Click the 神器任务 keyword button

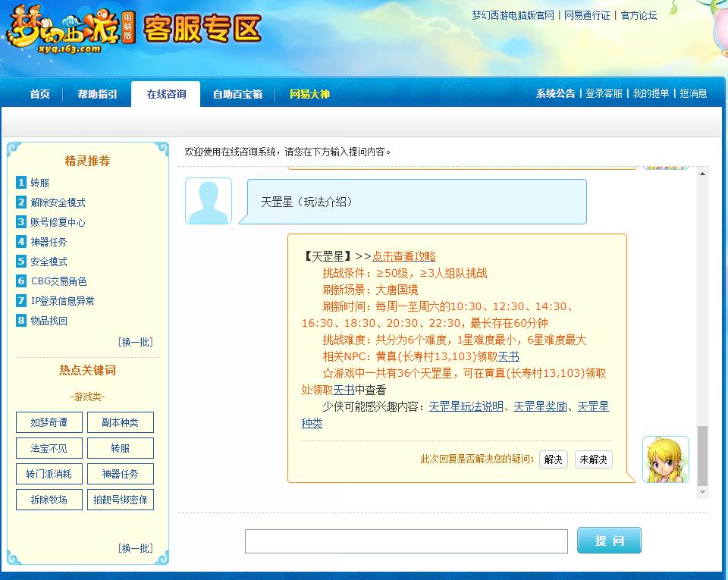(x=121, y=474)
